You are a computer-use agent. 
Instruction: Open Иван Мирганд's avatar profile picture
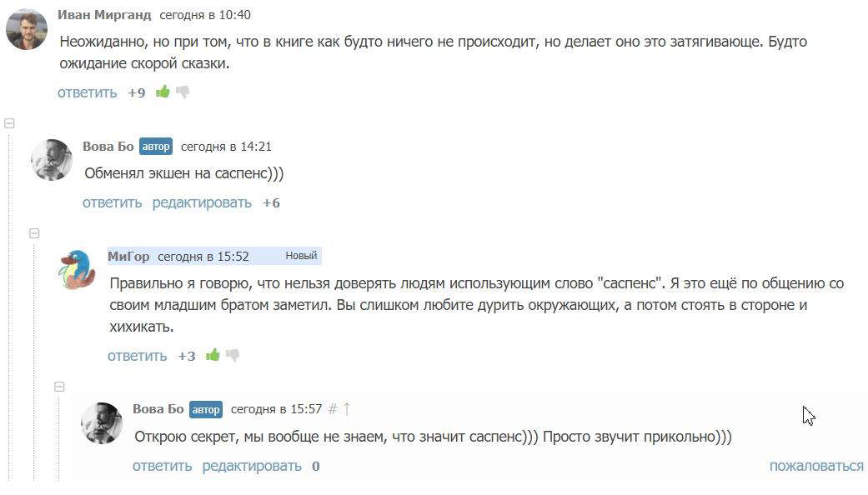tap(27, 30)
